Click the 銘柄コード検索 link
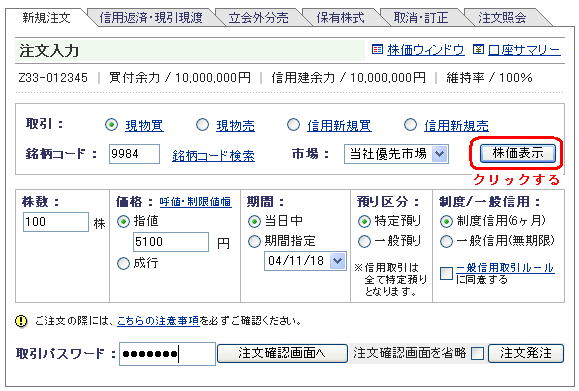 213,155
